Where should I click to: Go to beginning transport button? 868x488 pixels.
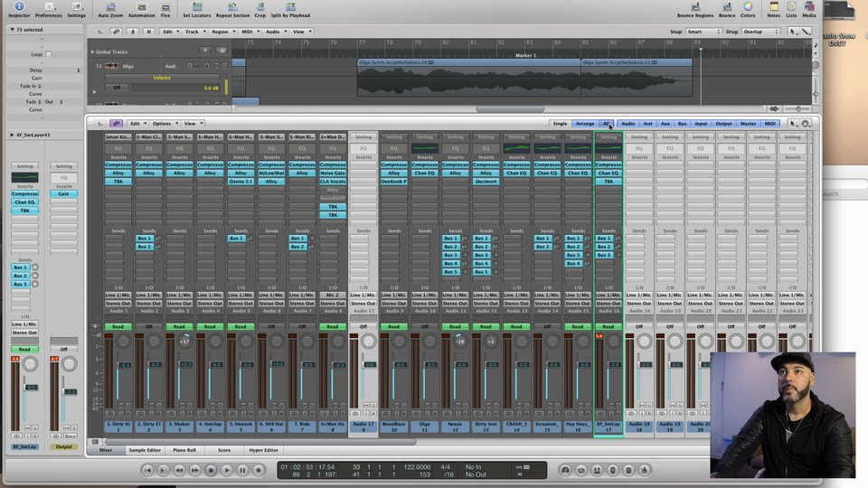click(x=147, y=470)
